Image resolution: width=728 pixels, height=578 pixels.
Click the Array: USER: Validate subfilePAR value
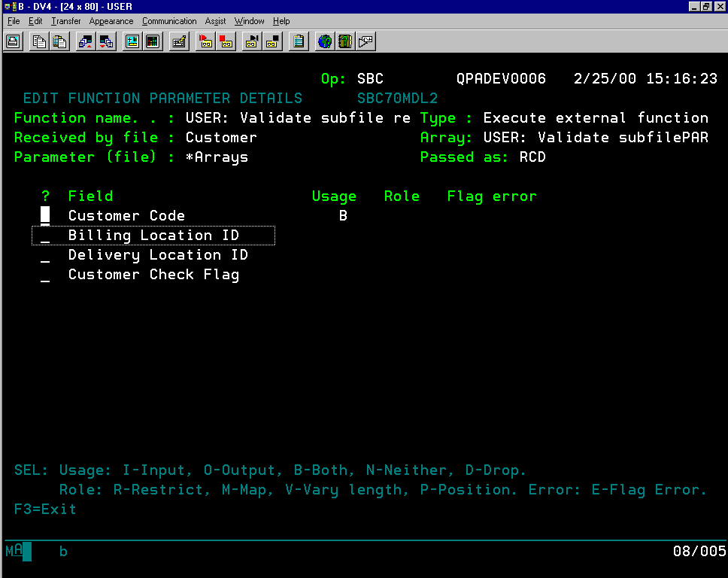click(596, 138)
